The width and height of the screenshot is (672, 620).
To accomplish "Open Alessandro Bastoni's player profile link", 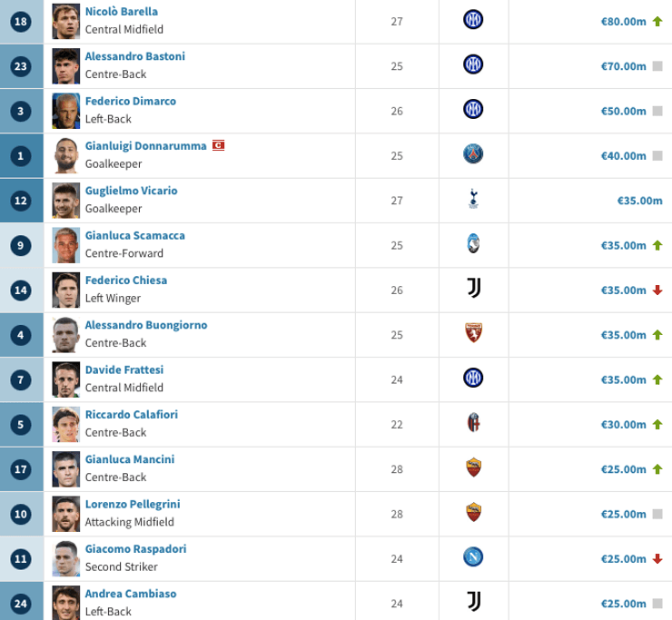I will point(134,56).
